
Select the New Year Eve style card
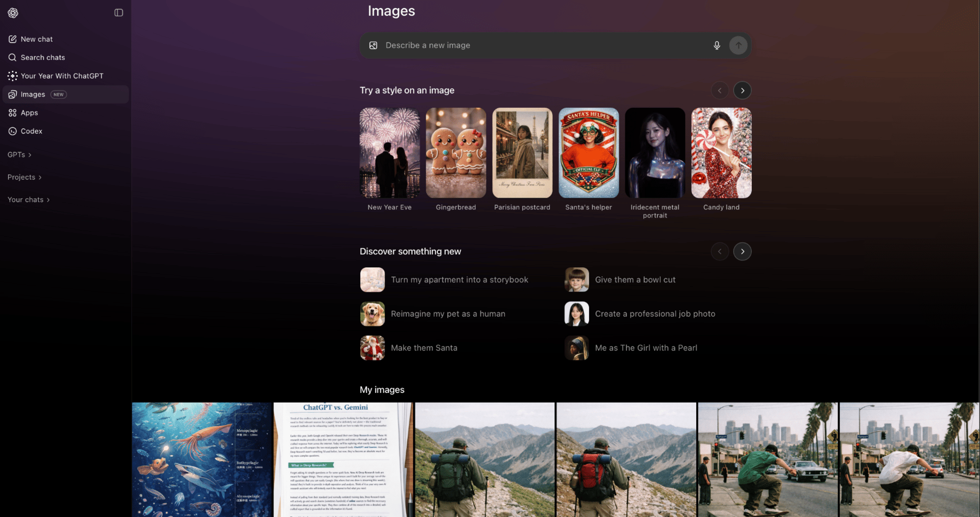[x=390, y=153]
